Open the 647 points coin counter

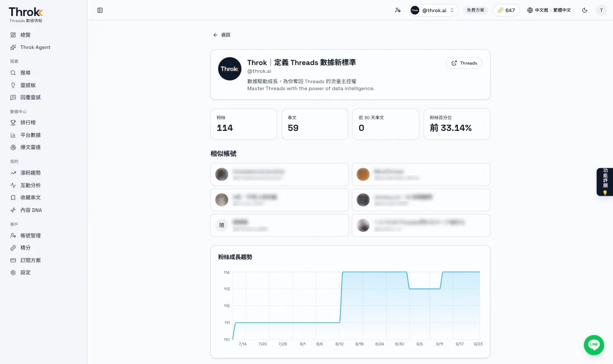point(506,10)
